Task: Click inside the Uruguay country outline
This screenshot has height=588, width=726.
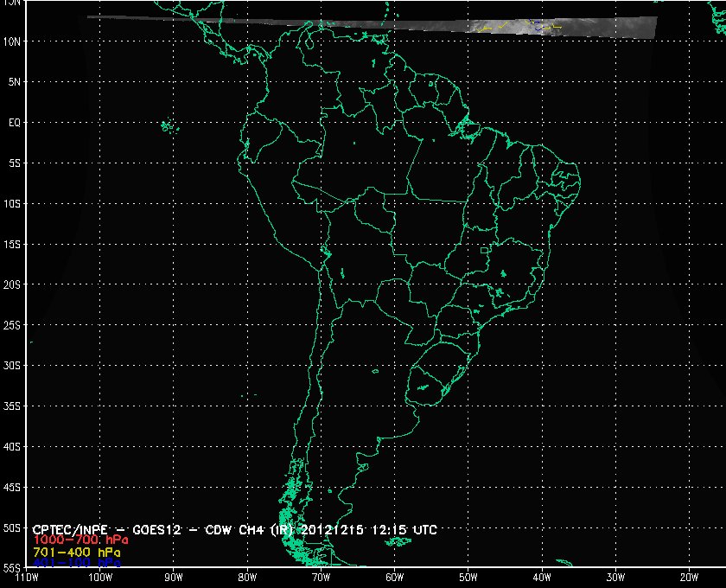Action: [430, 380]
